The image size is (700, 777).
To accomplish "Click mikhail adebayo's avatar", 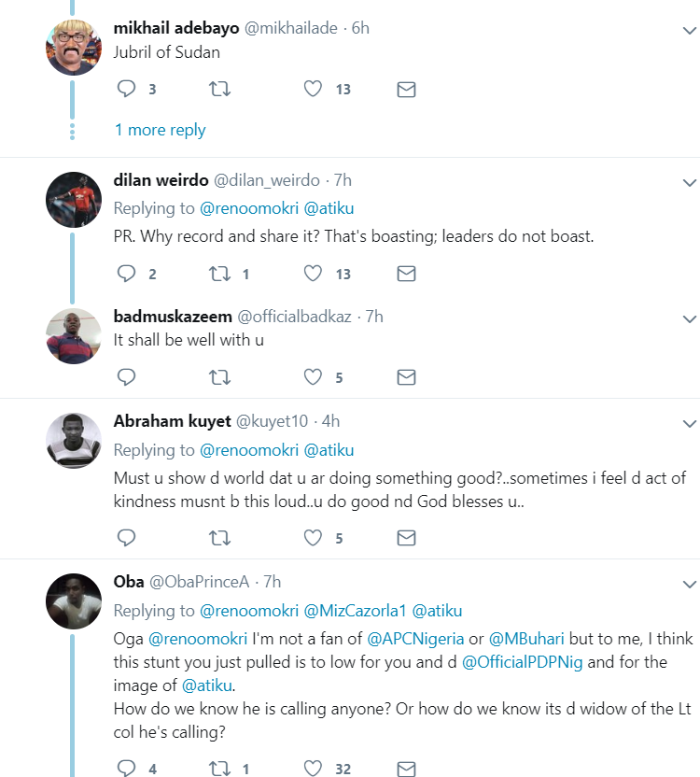I will pos(74,46).
